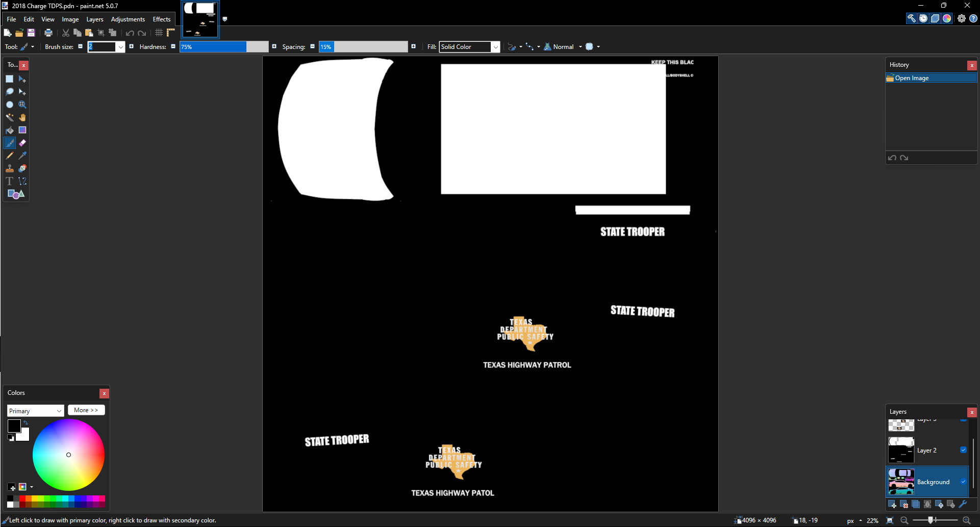Choose the Text tool

coord(10,181)
